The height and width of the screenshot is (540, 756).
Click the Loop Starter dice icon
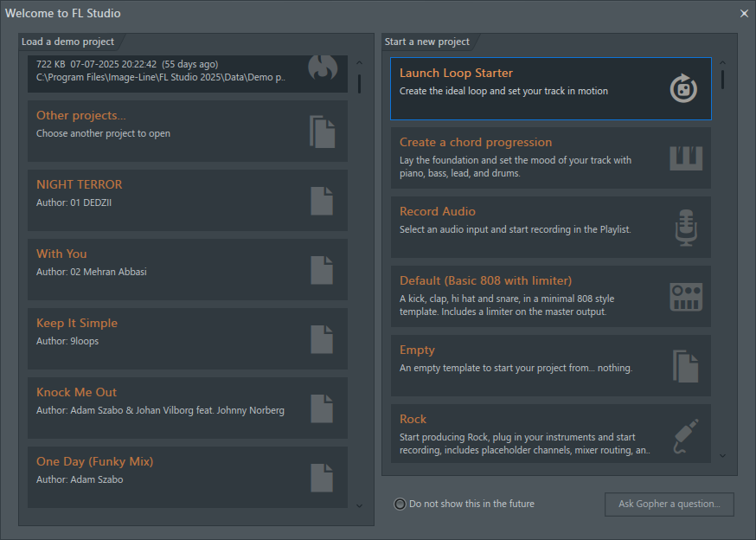click(x=683, y=88)
